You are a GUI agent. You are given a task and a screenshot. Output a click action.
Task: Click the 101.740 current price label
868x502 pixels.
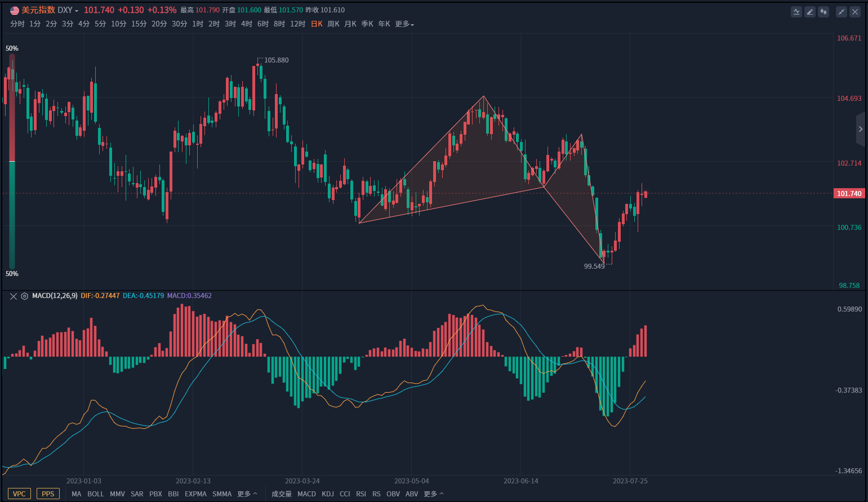pyautogui.click(x=849, y=193)
